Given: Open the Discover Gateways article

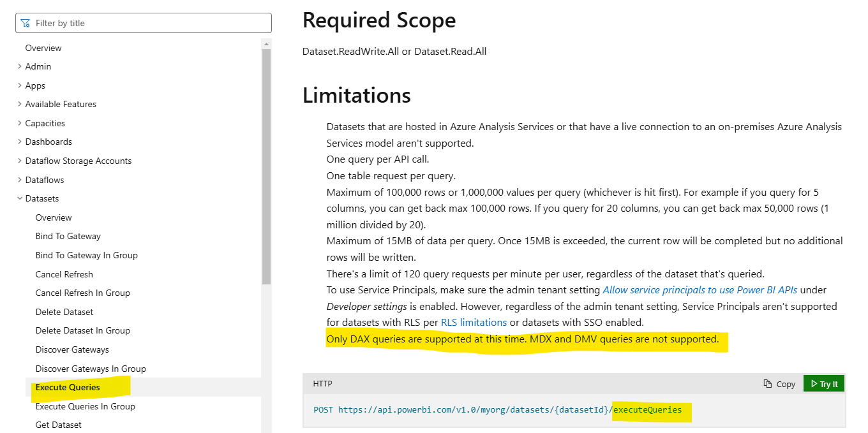Looking at the screenshot, I should pyautogui.click(x=72, y=349).
